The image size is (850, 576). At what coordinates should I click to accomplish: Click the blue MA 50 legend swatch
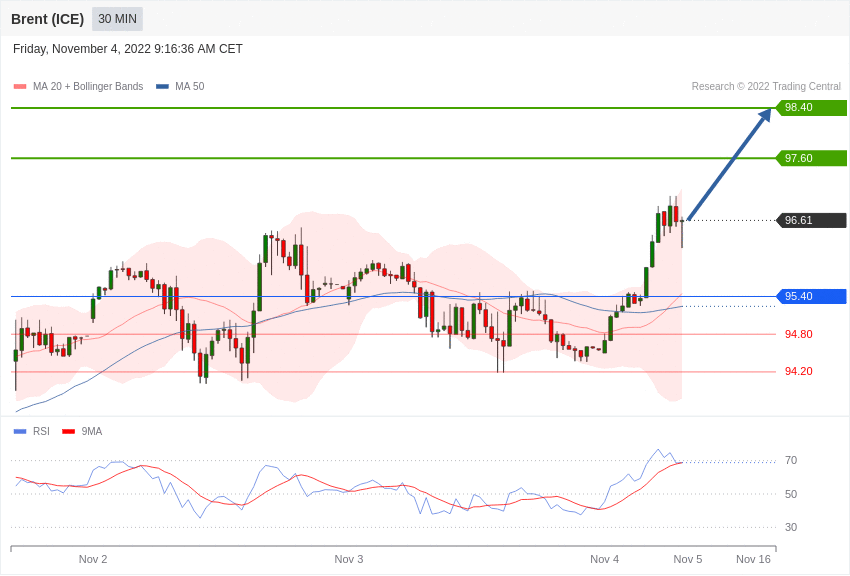[x=162, y=87]
